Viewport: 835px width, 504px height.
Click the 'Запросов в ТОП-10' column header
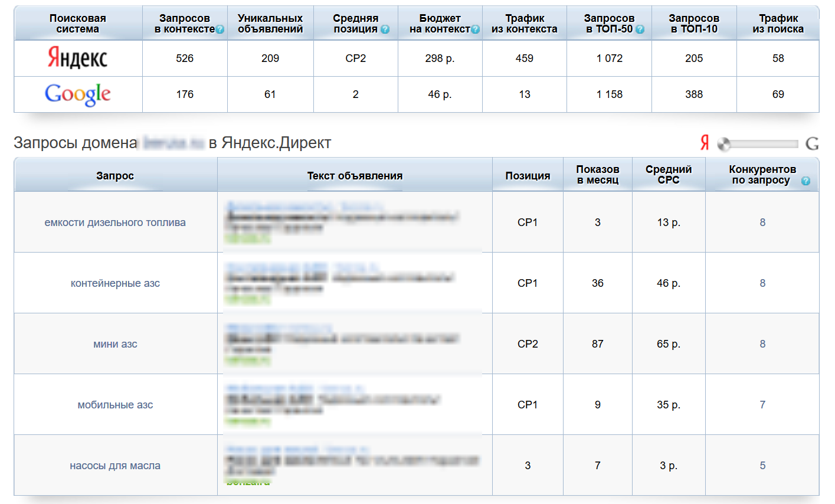694,24
